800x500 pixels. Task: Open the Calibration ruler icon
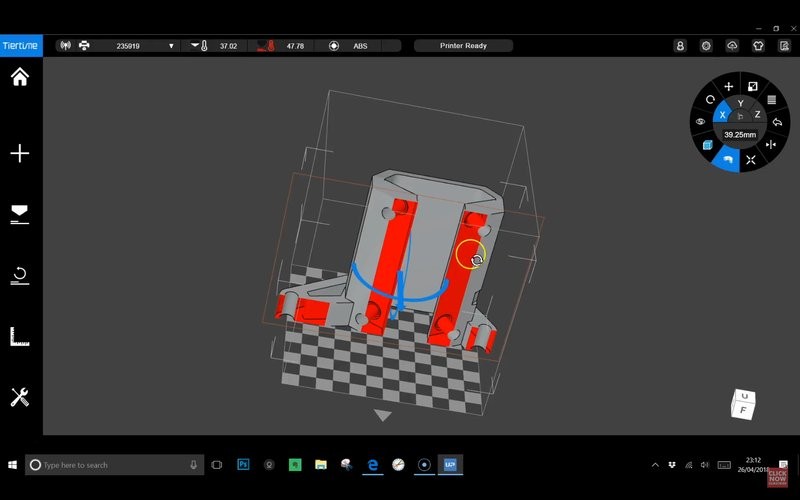(19, 336)
